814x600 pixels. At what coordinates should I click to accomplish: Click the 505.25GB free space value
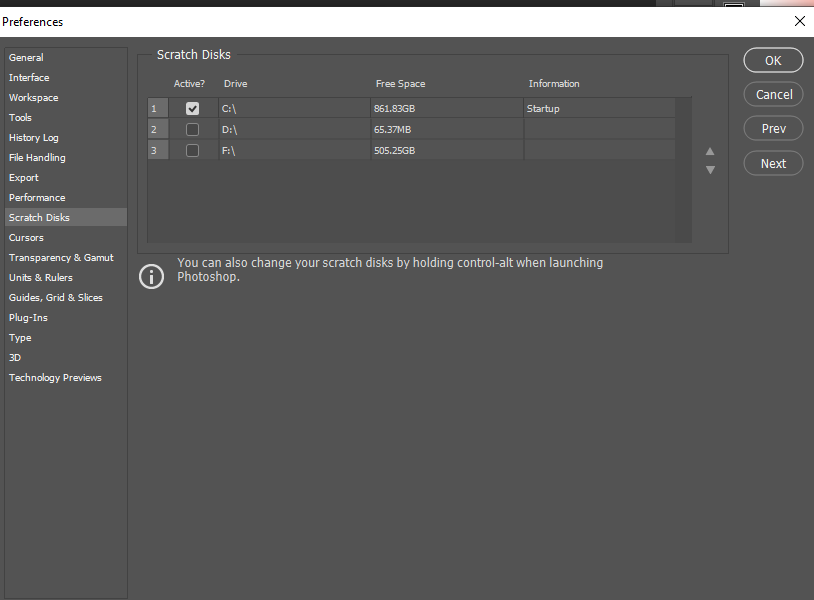click(x=394, y=151)
